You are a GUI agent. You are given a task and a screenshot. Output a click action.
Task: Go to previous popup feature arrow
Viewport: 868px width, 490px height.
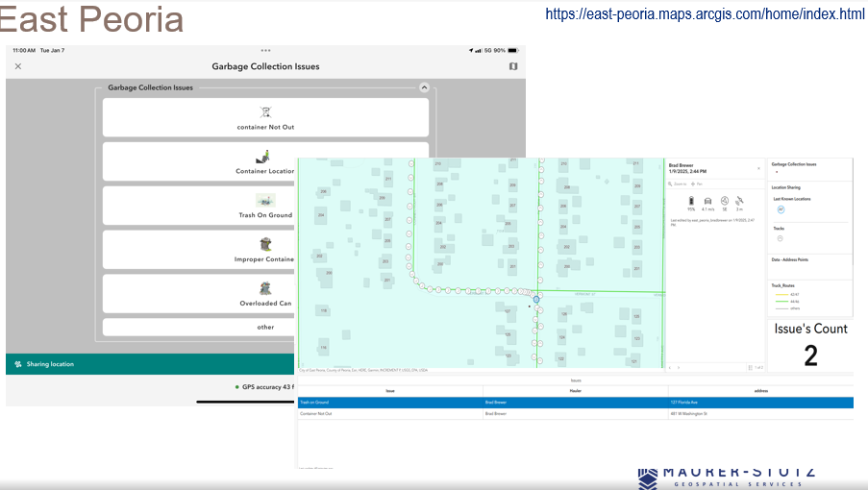[x=670, y=367]
